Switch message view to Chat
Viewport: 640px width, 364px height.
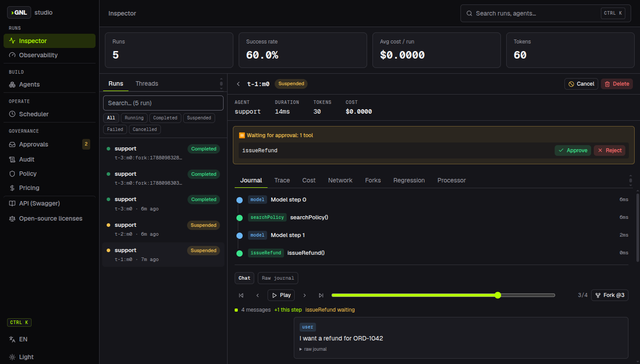coord(244,278)
